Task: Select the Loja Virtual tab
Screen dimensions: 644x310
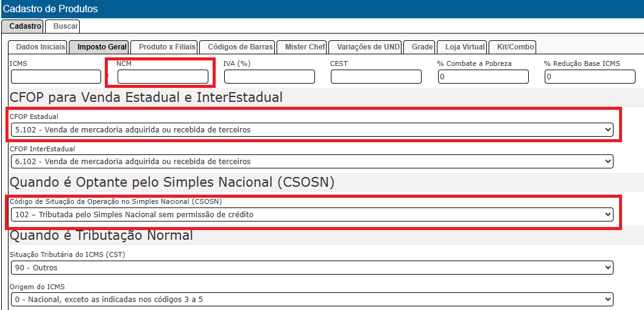Action: coord(465,47)
